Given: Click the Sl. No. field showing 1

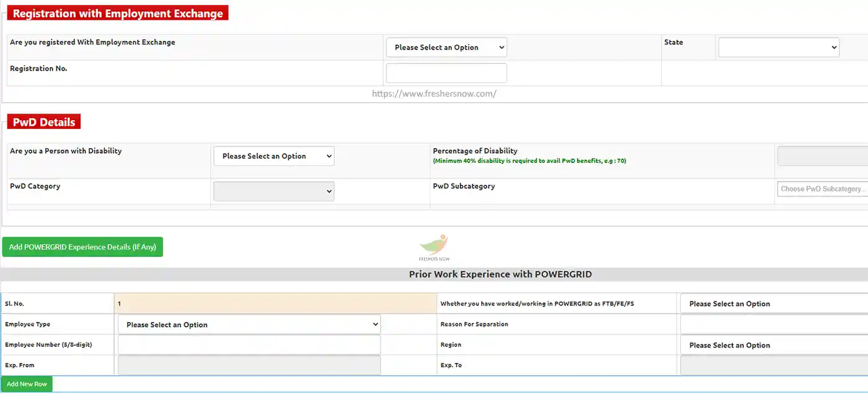Looking at the screenshot, I should tap(276, 304).
